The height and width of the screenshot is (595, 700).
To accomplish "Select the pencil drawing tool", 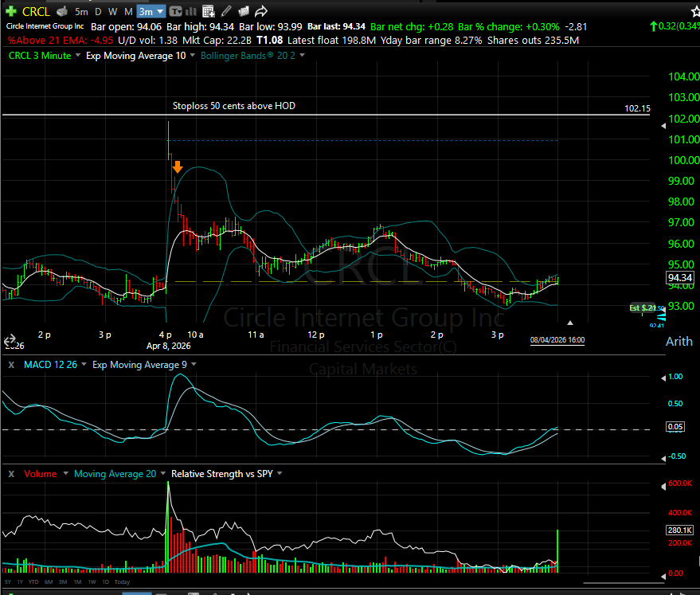I will [x=225, y=12].
